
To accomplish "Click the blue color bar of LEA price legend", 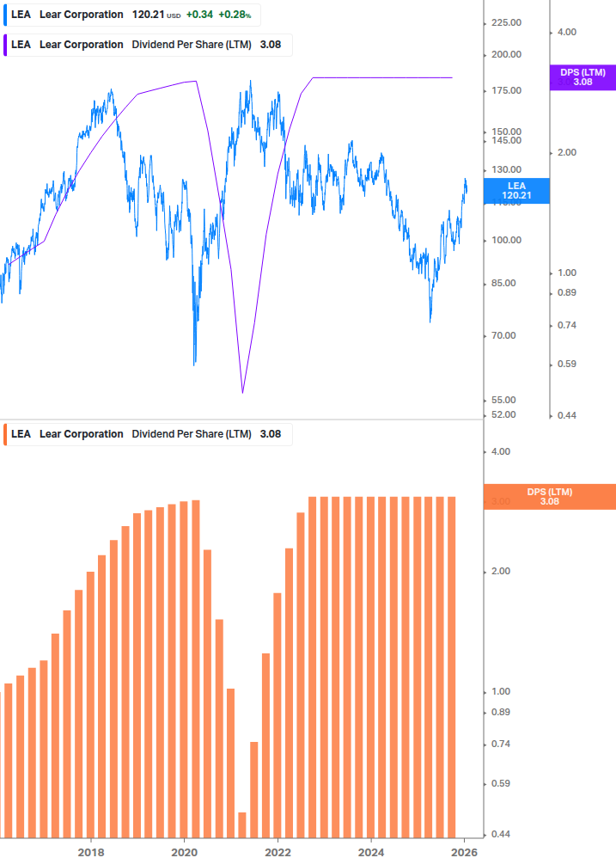I will coord(5,15).
